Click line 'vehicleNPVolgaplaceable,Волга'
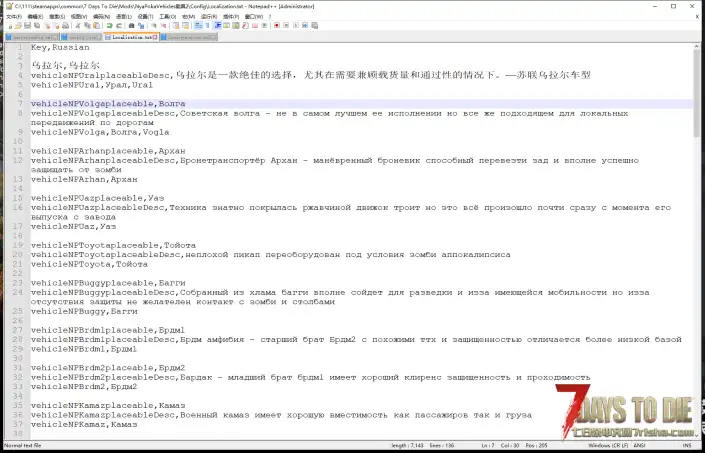The height and width of the screenshot is (453, 705). [108, 104]
